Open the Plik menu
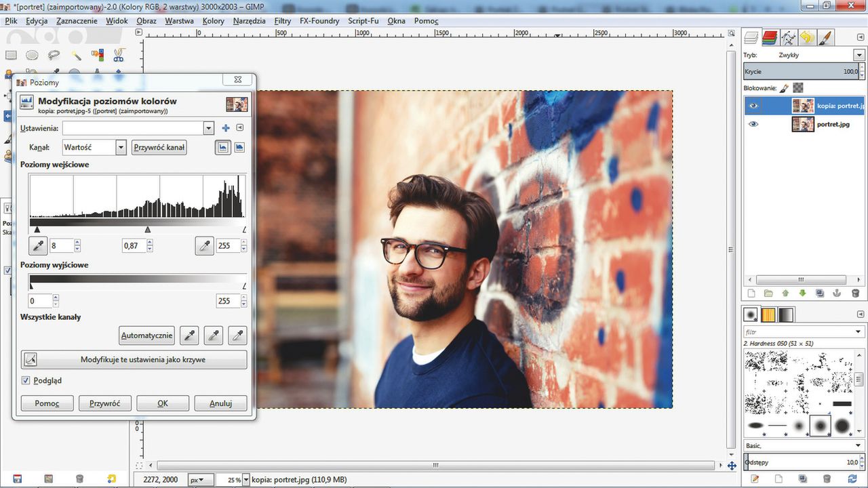This screenshot has height=488, width=868. pos(11,21)
